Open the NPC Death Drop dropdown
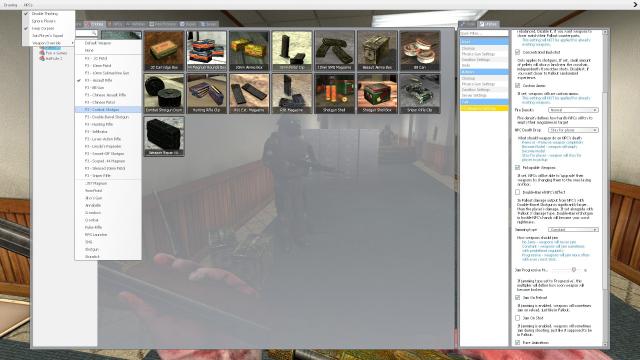Image resolution: width=640 pixels, height=360 pixels. coord(573,130)
